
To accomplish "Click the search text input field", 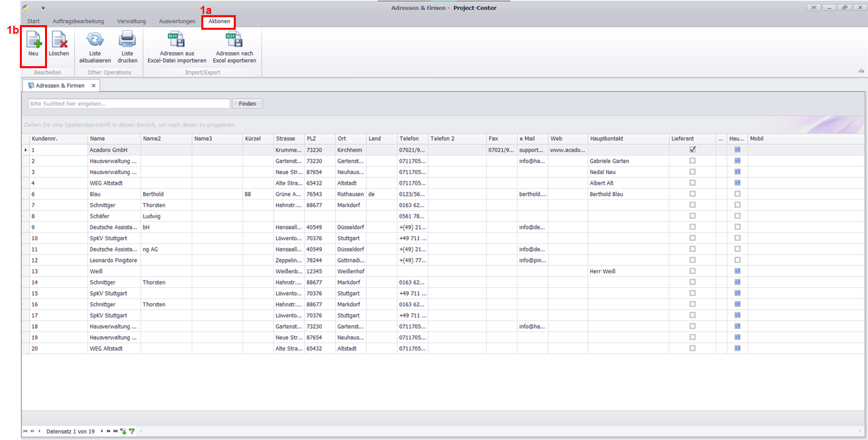I will tap(129, 104).
